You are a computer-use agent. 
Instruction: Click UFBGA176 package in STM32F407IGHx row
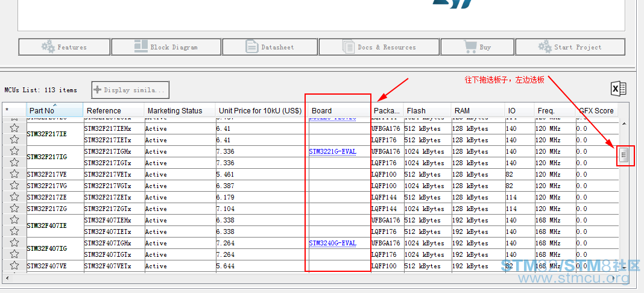[387, 244]
